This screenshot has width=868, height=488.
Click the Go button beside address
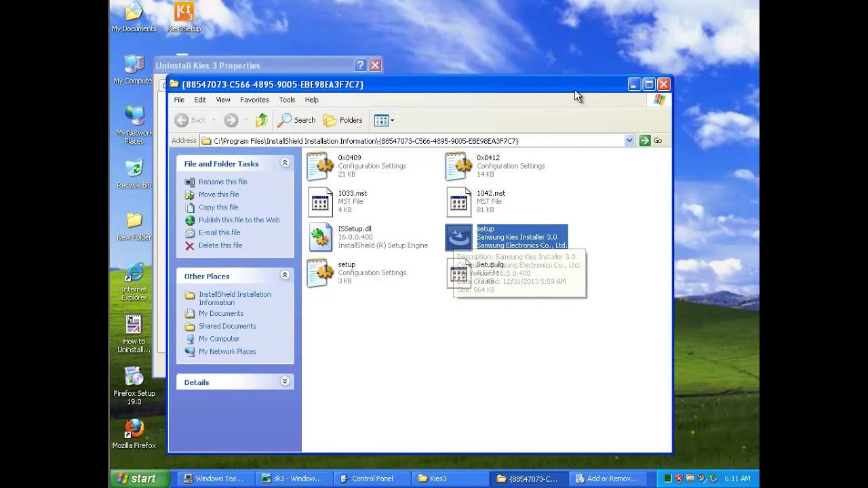tap(651, 140)
